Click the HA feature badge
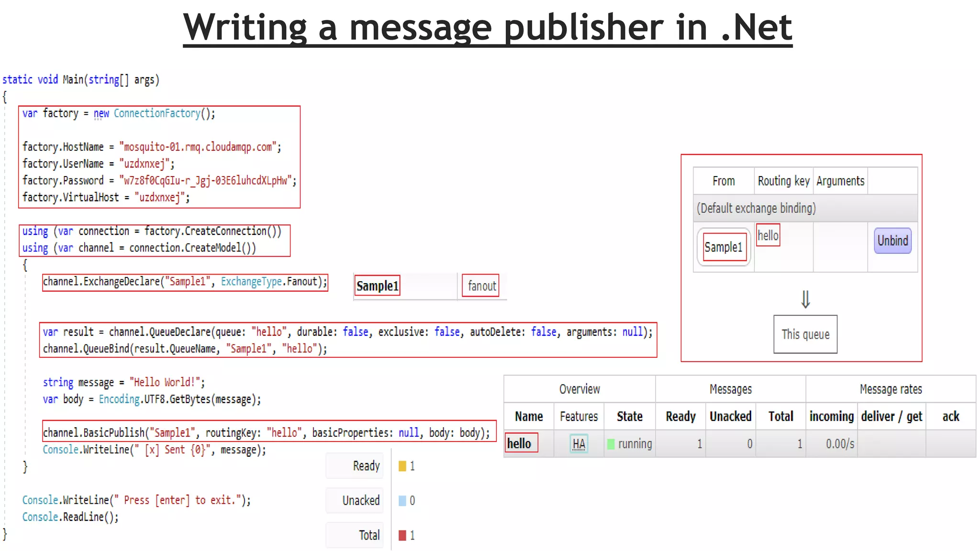Viewport: 980px width, 551px height. (579, 444)
